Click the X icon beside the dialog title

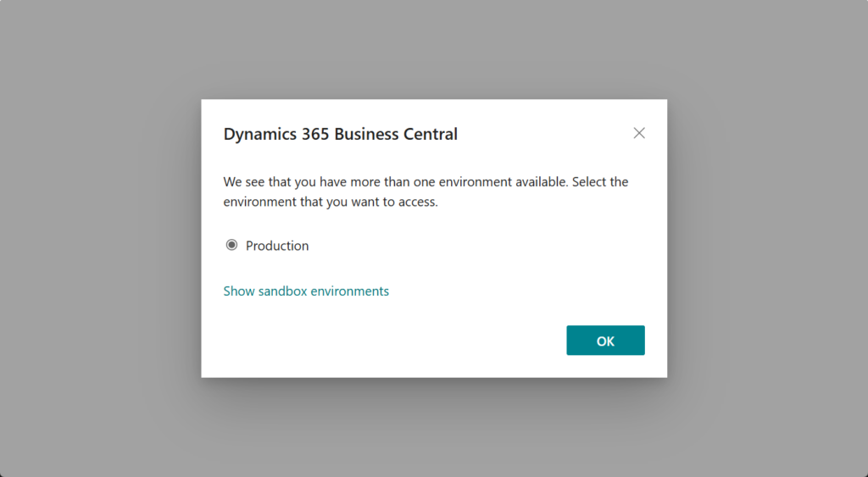click(x=639, y=133)
